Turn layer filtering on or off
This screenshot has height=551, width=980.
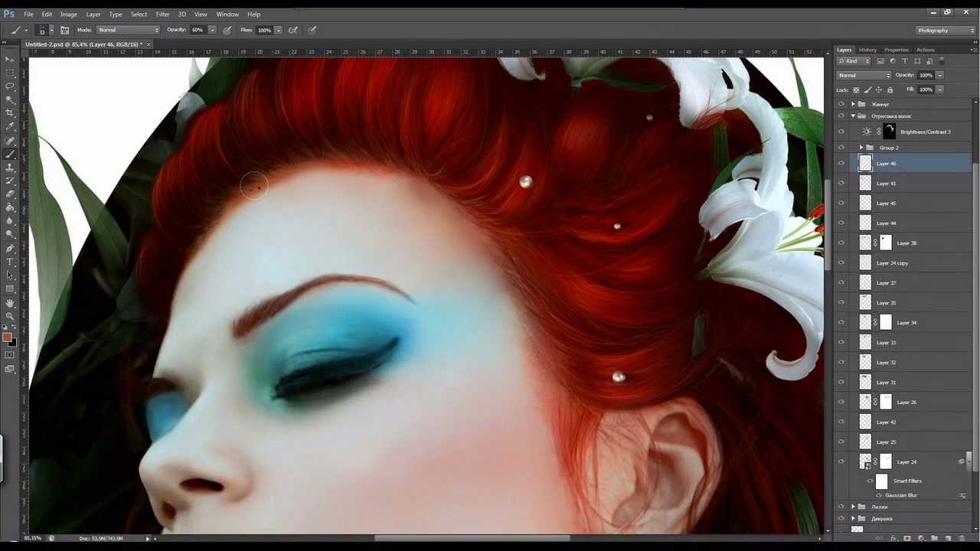pos(942,61)
